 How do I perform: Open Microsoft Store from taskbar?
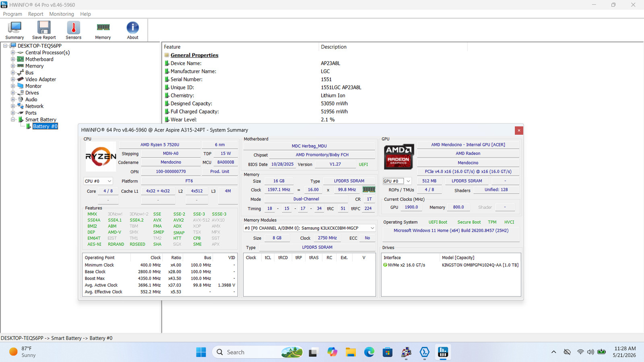[388, 352]
